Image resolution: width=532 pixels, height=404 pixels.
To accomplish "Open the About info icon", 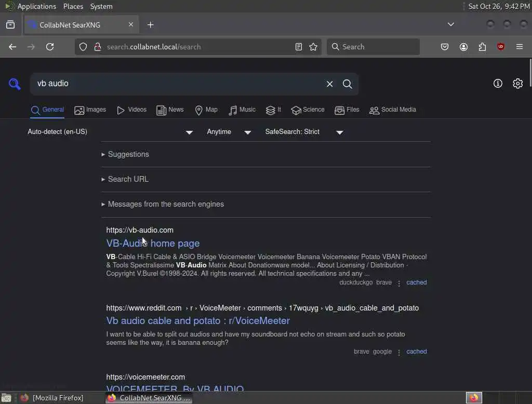I will (x=497, y=84).
